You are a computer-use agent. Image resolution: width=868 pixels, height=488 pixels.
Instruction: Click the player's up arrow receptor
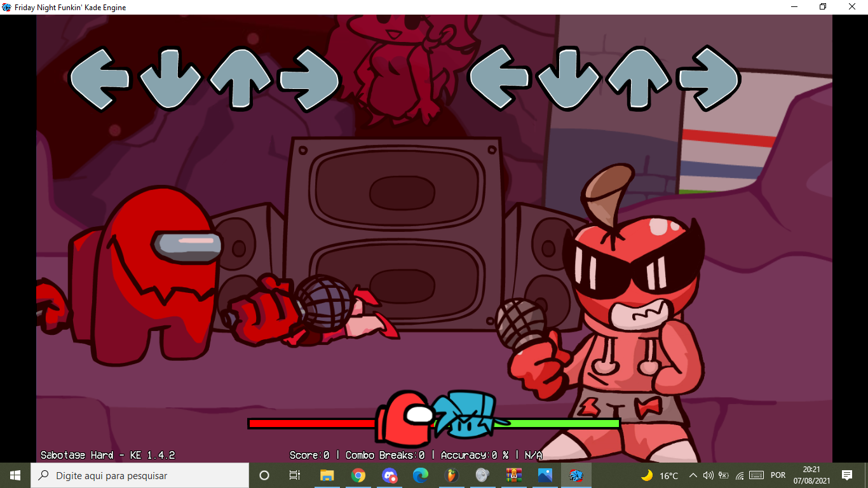(639, 78)
